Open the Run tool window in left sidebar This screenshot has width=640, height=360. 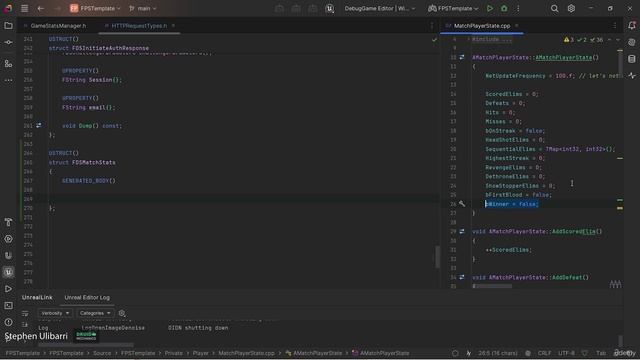pyautogui.click(x=8, y=289)
